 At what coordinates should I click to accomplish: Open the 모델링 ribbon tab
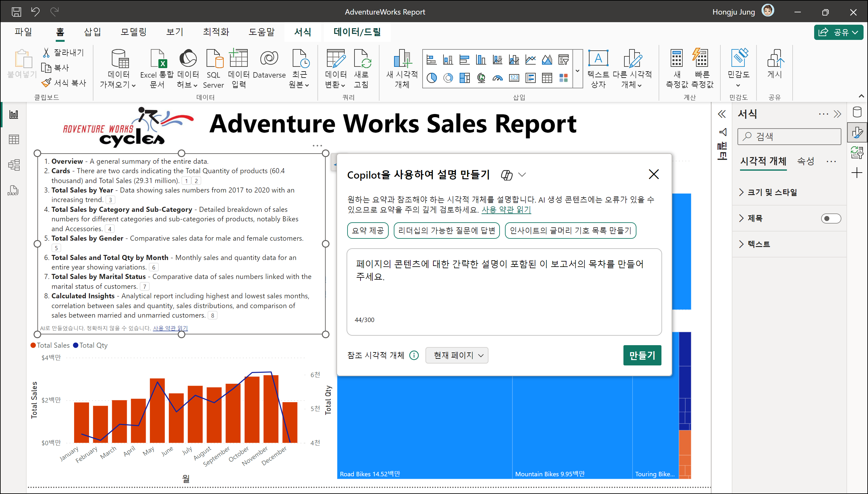coord(133,32)
